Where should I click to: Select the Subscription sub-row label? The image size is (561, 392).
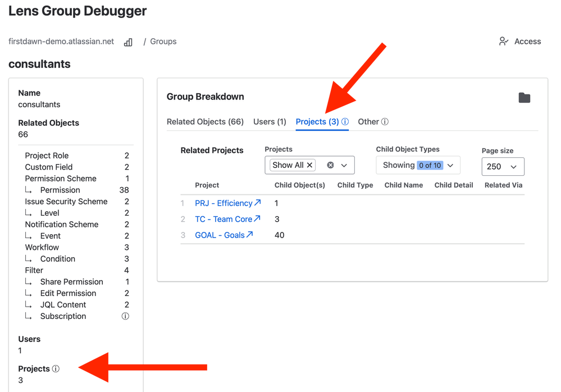[x=63, y=316]
